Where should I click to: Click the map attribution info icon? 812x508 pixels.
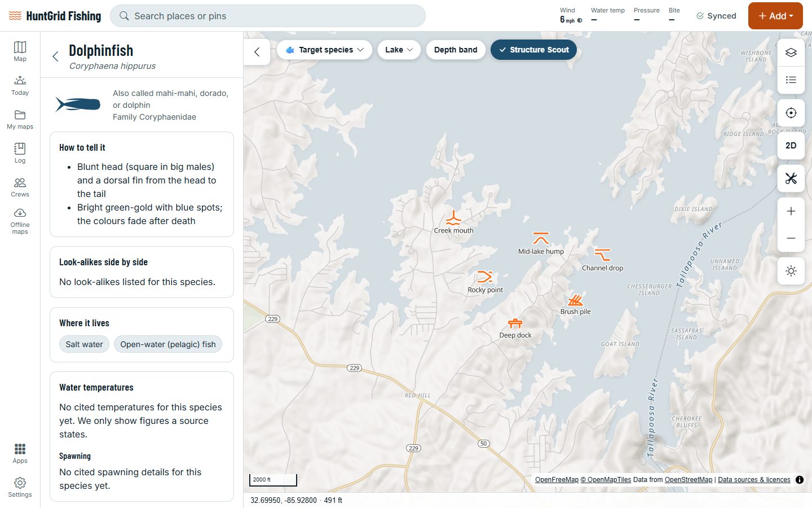coord(800,480)
